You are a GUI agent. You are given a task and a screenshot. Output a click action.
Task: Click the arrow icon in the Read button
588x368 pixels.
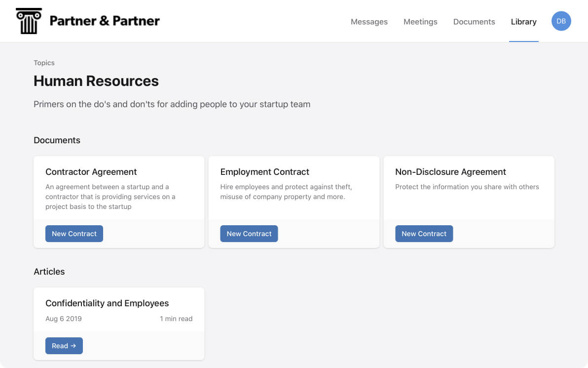[74, 346]
